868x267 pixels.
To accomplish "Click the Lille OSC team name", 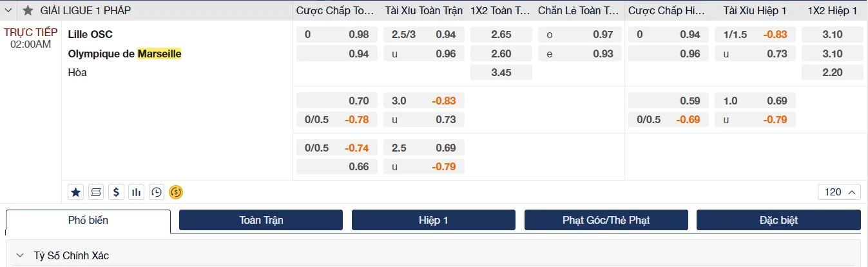I will [x=90, y=34].
